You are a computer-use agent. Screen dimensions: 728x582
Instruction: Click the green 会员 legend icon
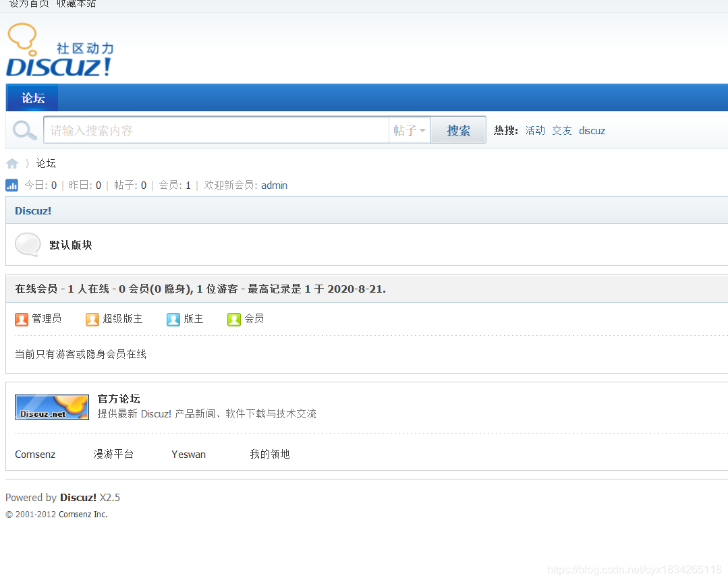[x=234, y=319]
